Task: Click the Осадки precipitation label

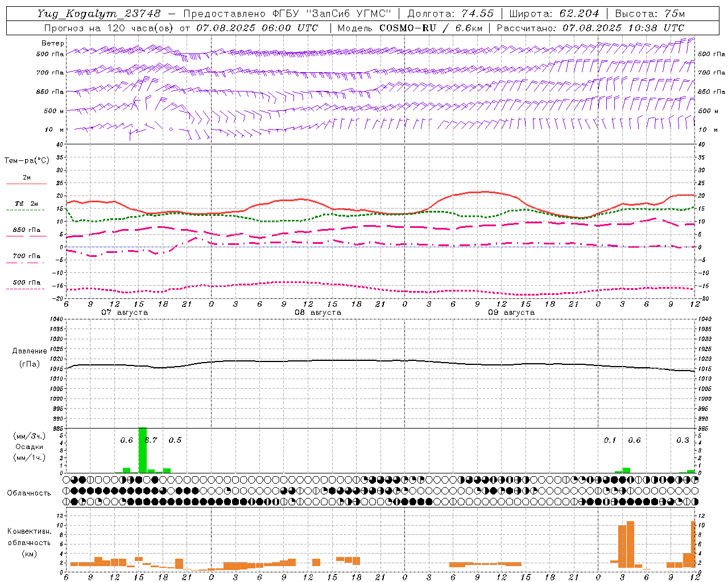Action: 29,447
